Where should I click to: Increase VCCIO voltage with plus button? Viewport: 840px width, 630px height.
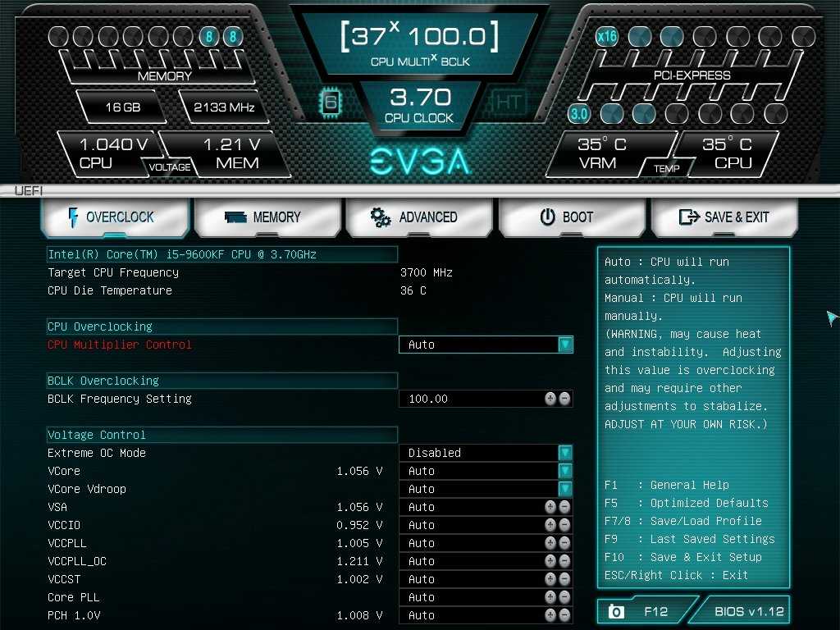[x=550, y=525]
